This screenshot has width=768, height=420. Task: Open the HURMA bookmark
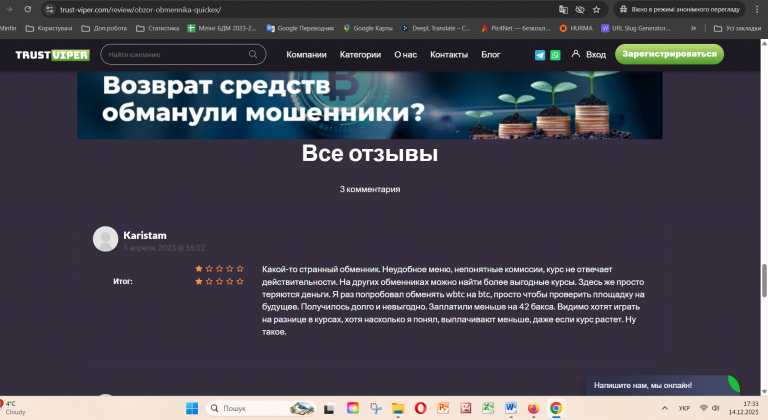point(576,28)
